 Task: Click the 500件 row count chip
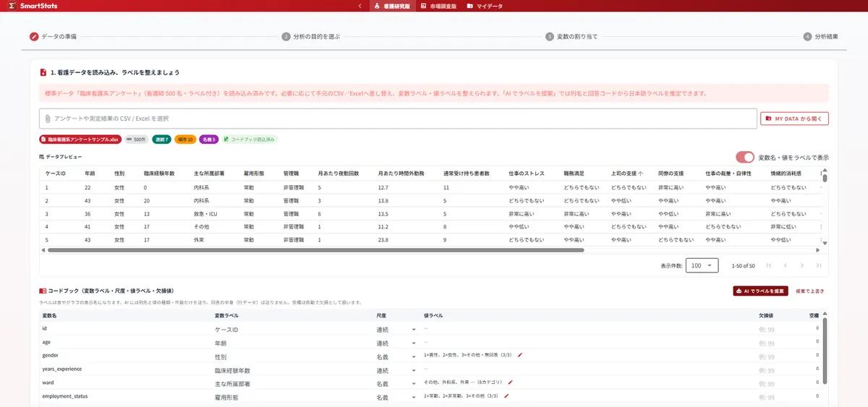[x=137, y=139]
